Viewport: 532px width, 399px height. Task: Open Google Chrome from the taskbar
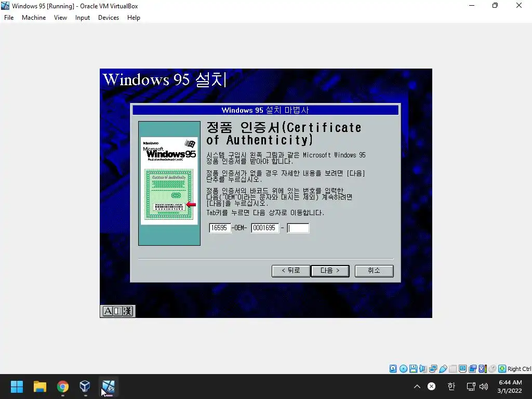(x=62, y=387)
